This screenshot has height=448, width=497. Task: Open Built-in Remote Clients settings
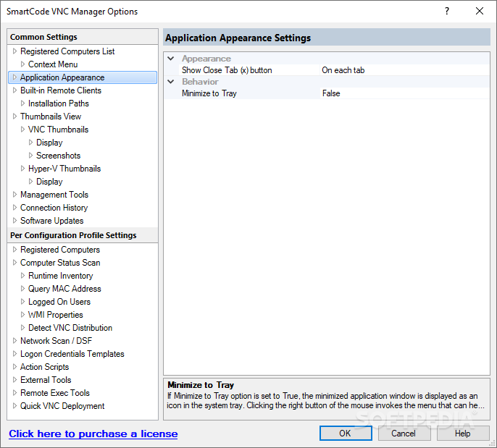61,90
